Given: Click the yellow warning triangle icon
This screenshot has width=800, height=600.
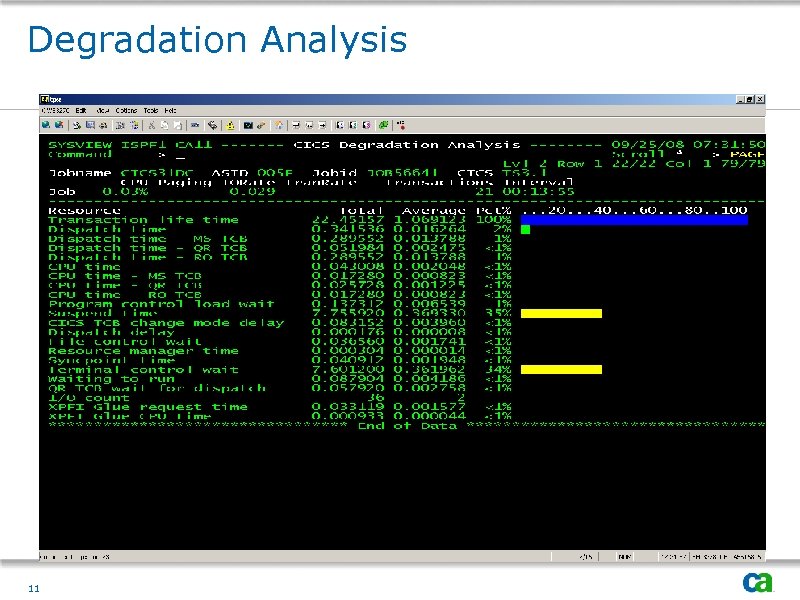Looking at the screenshot, I should pyautogui.click(x=231, y=126).
